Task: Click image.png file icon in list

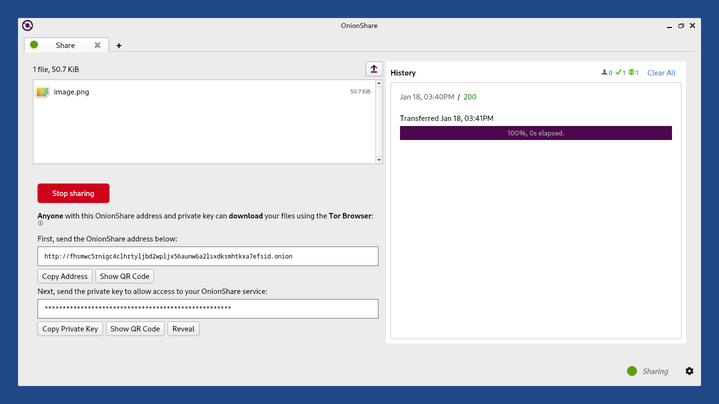Action: tap(43, 92)
